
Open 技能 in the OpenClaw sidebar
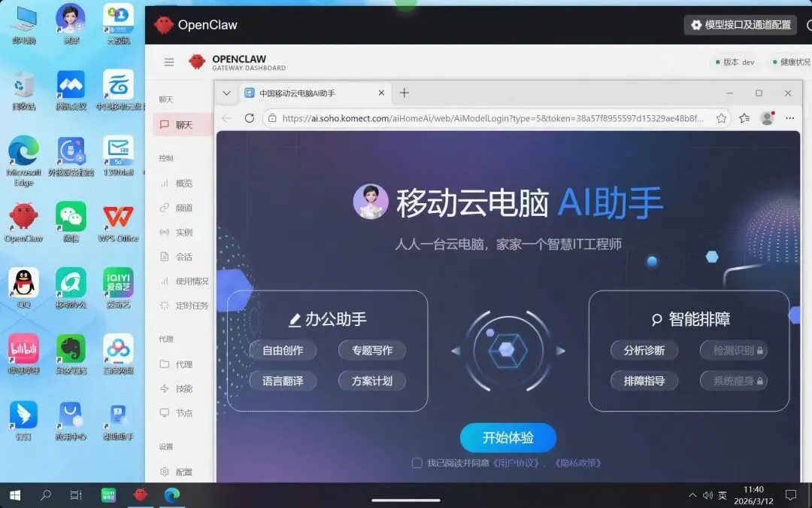[183, 389]
